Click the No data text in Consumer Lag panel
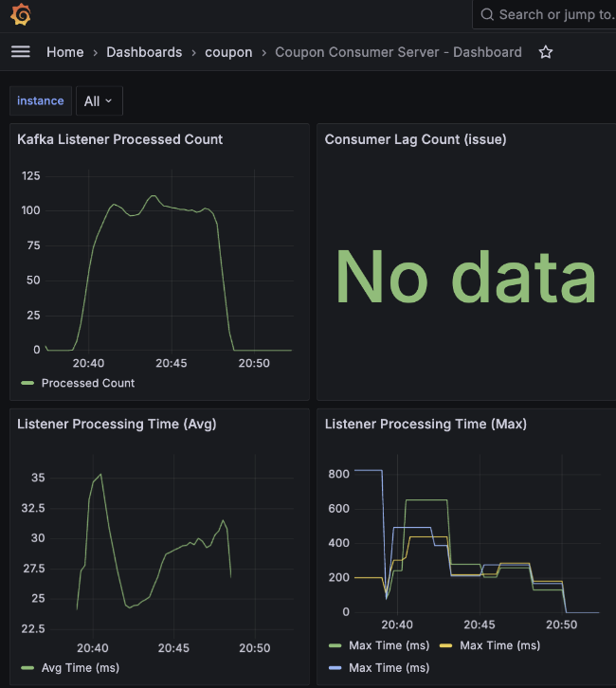This screenshot has height=688, width=616. pyautogui.click(x=465, y=277)
